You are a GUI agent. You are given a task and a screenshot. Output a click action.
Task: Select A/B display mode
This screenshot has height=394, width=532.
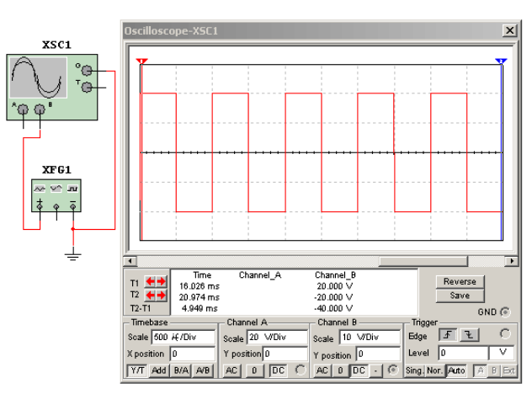point(203,370)
